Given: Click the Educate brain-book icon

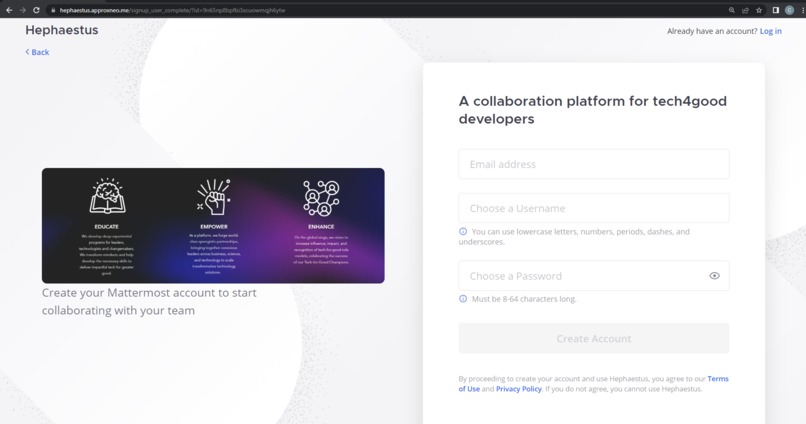Looking at the screenshot, I should [107, 196].
